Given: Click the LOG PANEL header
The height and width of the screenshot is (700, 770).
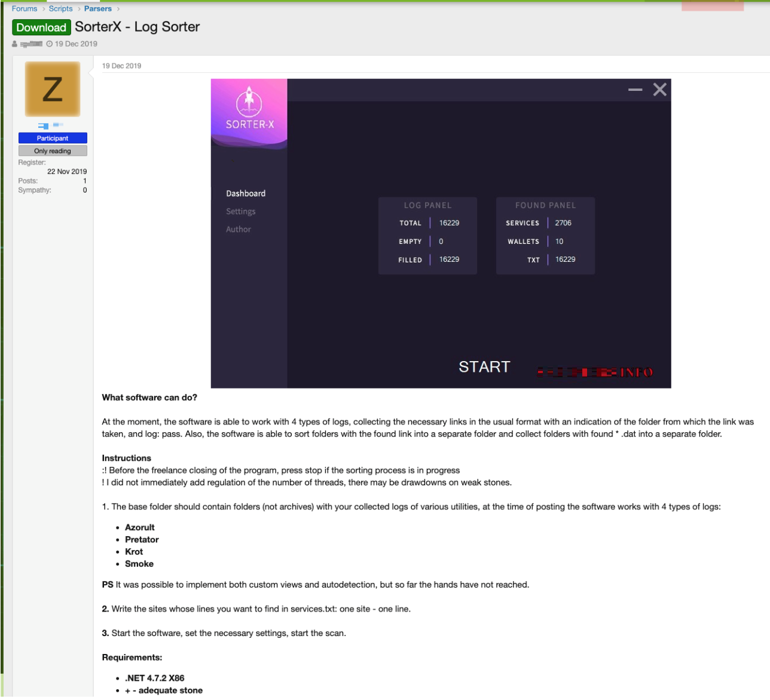Looking at the screenshot, I should pyautogui.click(x=427, y=206).
